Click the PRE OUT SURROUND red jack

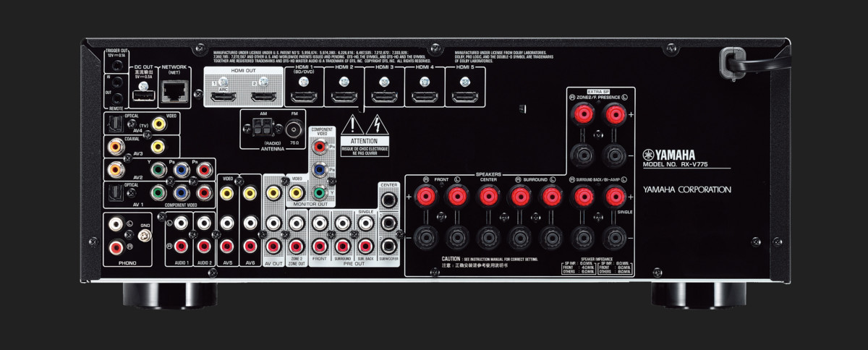[x=342, y=246]
